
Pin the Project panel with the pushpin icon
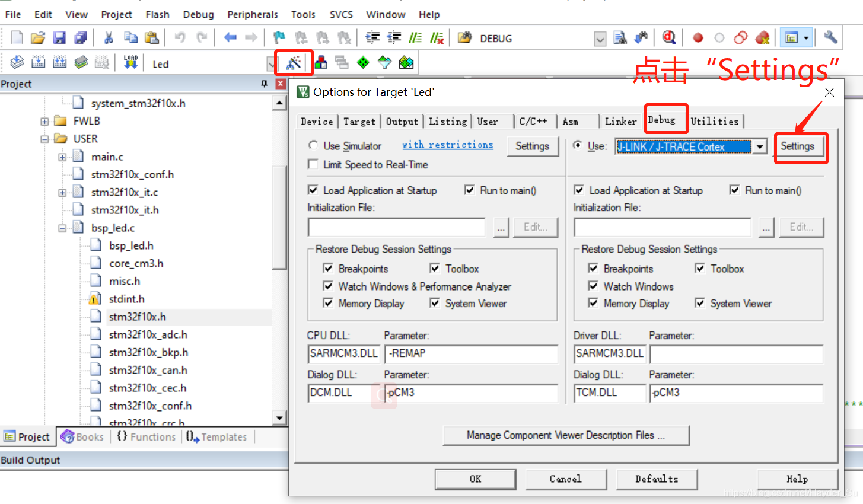click(x=265, y=84)
